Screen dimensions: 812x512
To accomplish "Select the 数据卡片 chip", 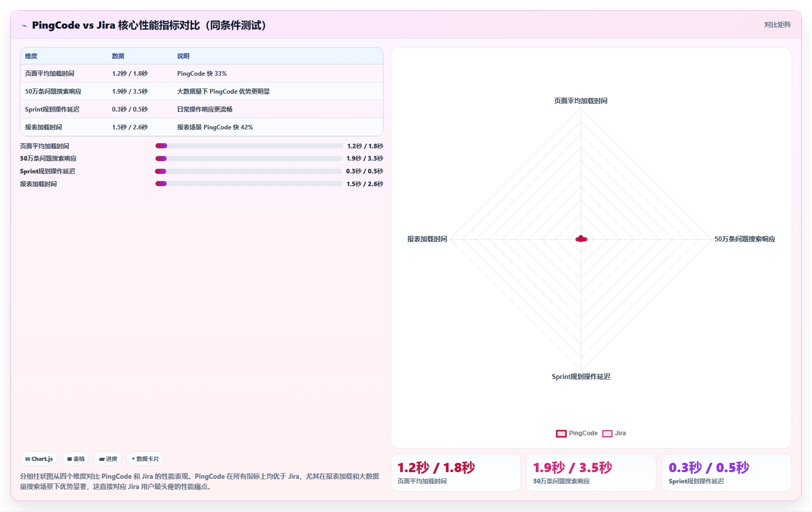I will tap(145, 459).
